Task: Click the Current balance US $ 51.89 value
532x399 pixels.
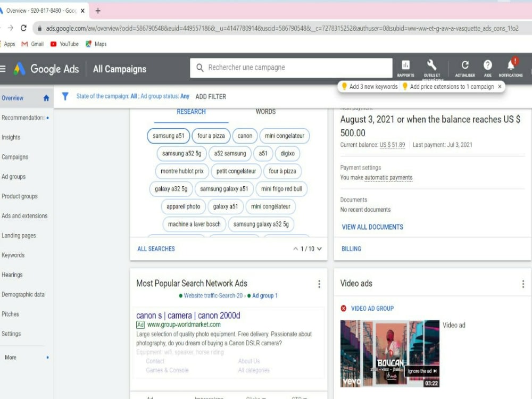Action: pyautogui.click(x=392, y=145)
